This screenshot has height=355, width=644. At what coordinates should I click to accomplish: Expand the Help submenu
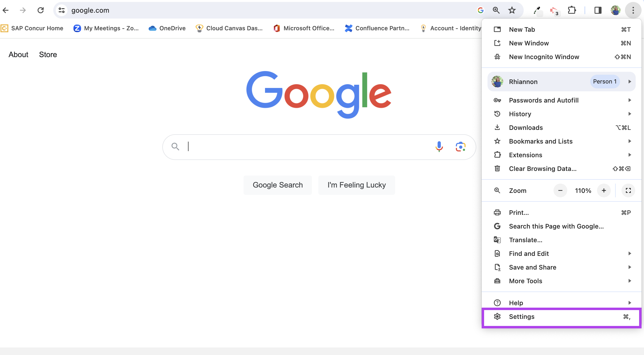pyautogui.click(x=562, y=303)
